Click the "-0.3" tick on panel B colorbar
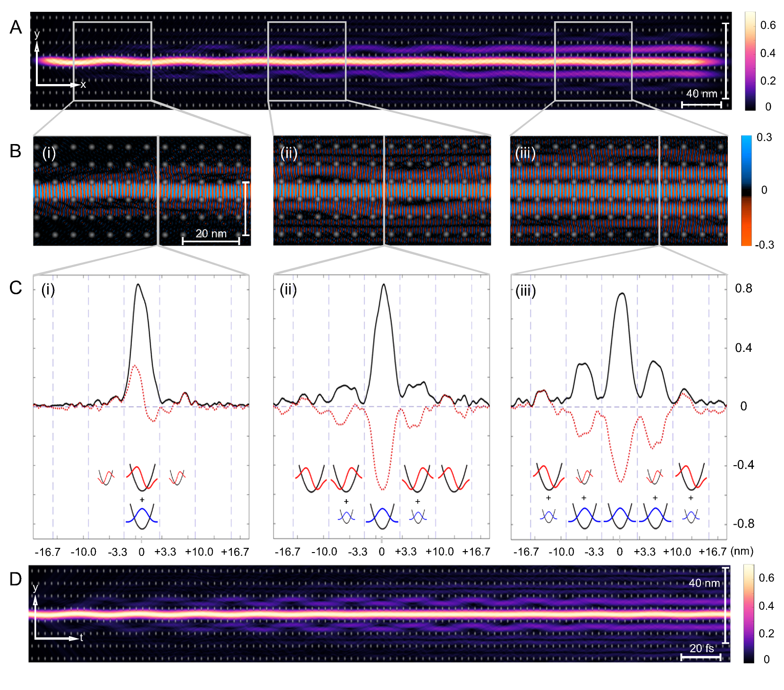This screenshot has width=784, height=690. point(764,245)
